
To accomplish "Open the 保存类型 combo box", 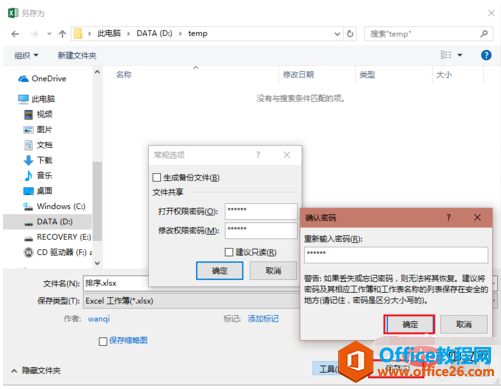I will (x=192, y=301).
